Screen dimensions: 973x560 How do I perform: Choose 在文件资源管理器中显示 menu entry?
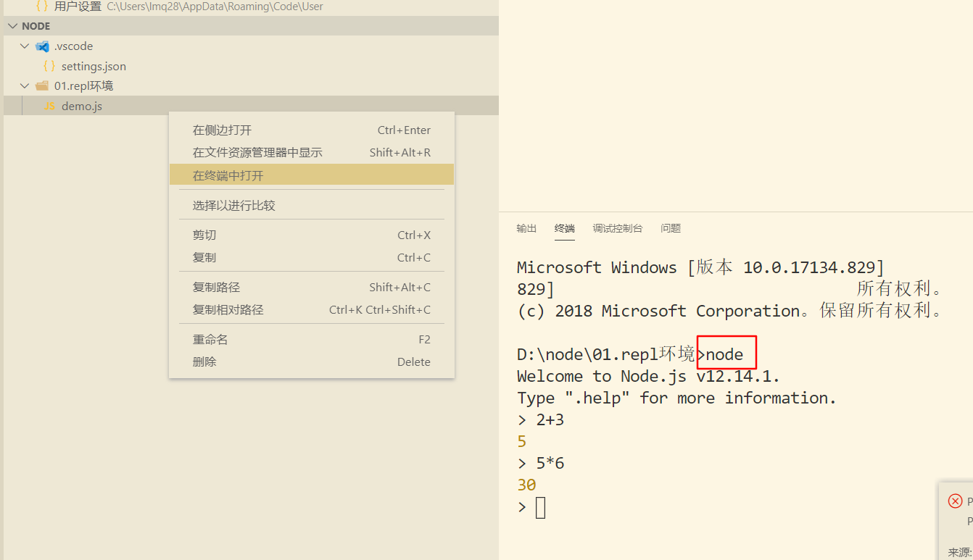[x=312, y=153]
